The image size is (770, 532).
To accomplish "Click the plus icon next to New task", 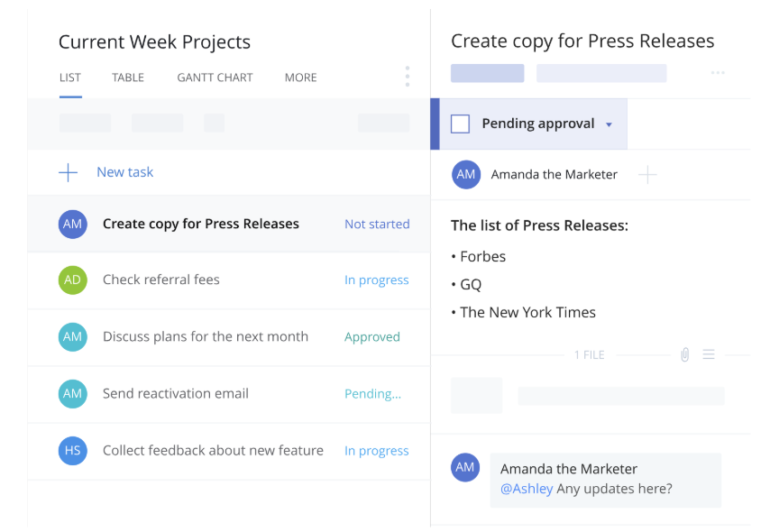I will 69,172.
